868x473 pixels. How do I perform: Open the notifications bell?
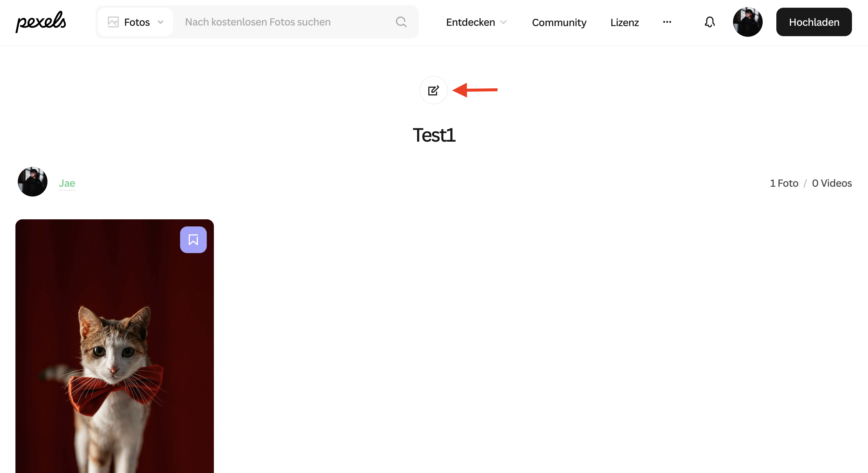point(710,22)
